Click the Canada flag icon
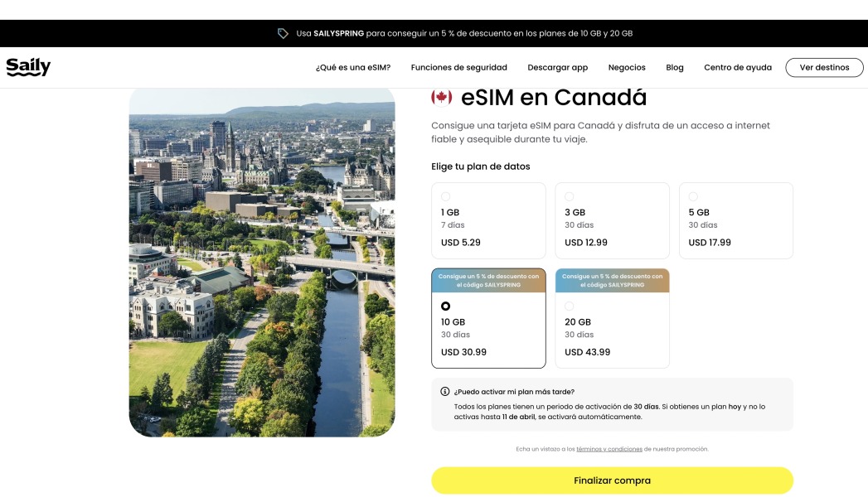 click(442, 98)
